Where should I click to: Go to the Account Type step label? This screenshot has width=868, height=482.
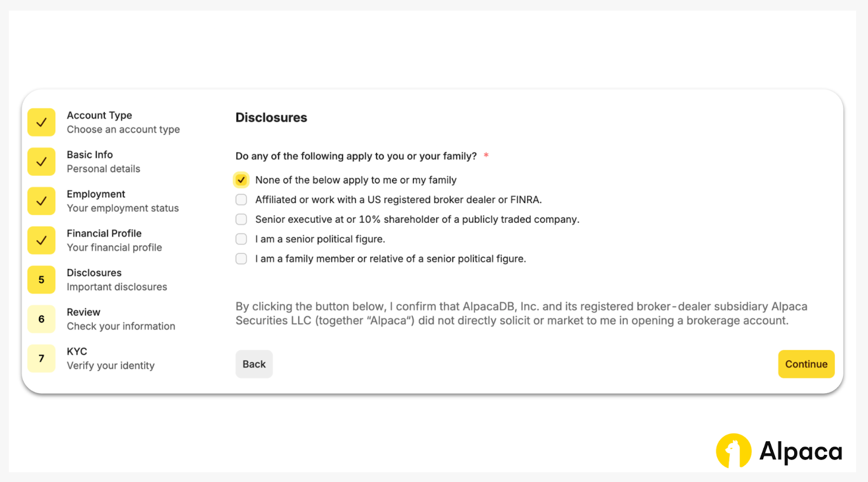99,115
